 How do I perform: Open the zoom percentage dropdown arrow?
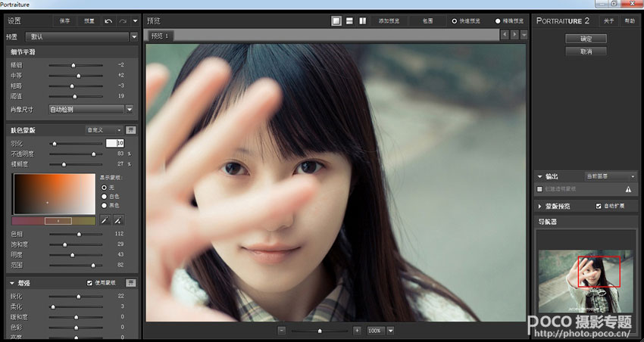click(x=391, y=331)
